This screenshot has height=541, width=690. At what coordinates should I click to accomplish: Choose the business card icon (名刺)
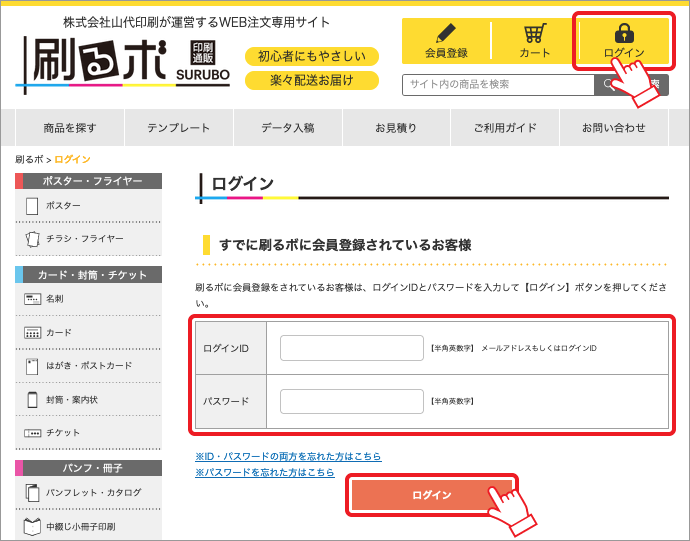(x=32, y=299)
